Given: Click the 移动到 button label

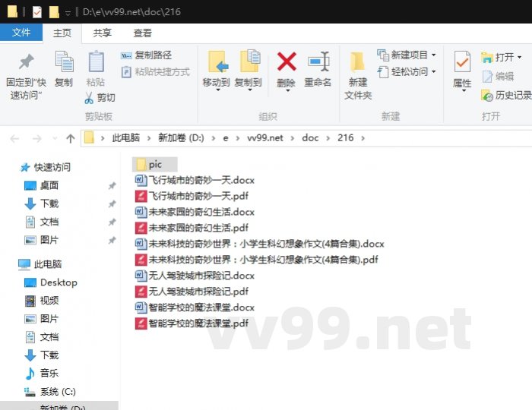Looking at the screenshot, I should pyautogui.click(x=216, y=82).
